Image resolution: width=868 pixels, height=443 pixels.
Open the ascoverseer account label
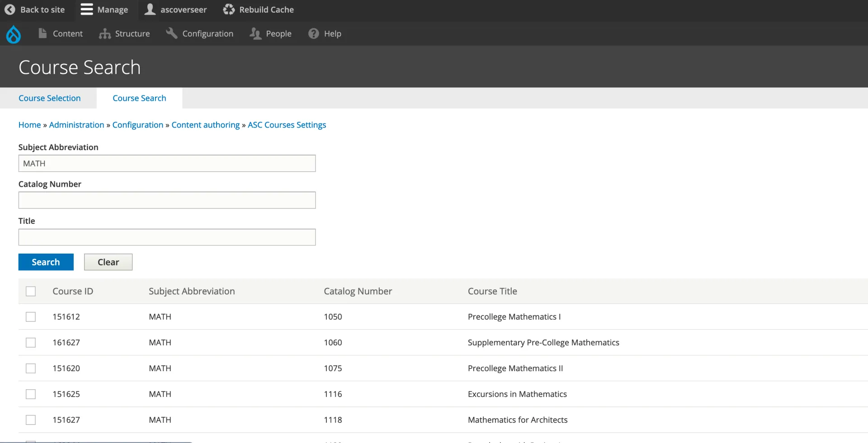click(184, 9)
